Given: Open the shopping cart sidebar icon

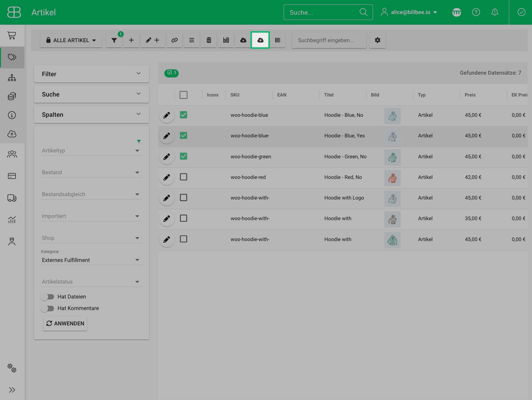Looking at the screenshot, I should [x=12, y=36].
